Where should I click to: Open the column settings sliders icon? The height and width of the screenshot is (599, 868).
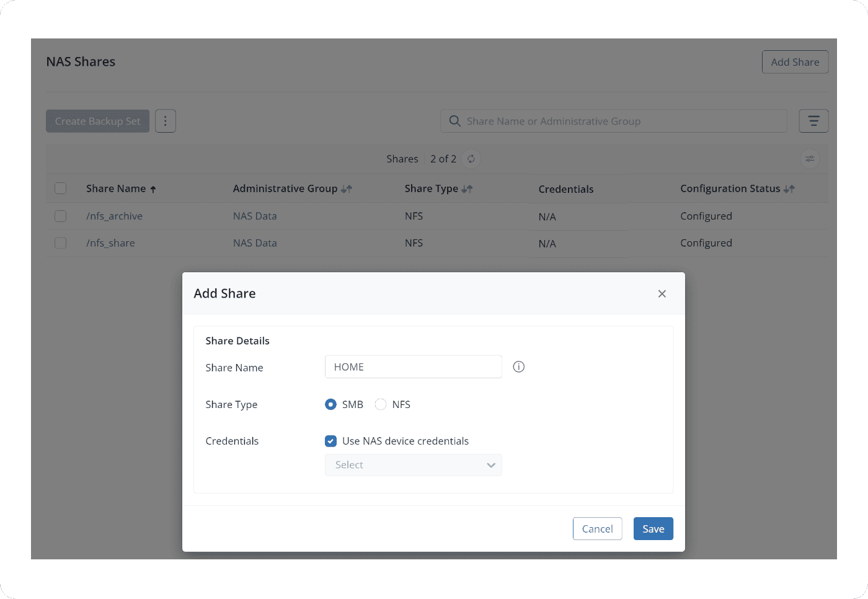pyautogui.click(x=810, y=159)
